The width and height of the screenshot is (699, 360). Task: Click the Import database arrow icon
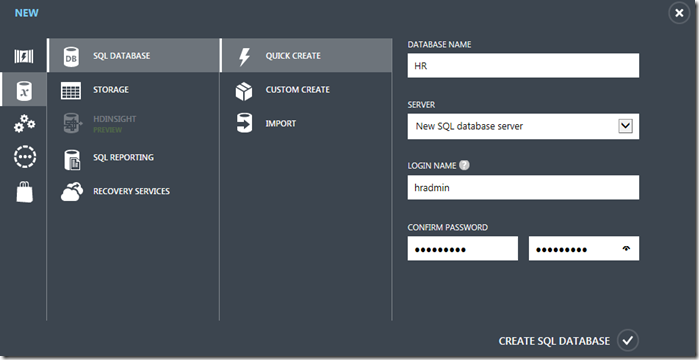tap(244, 123)
